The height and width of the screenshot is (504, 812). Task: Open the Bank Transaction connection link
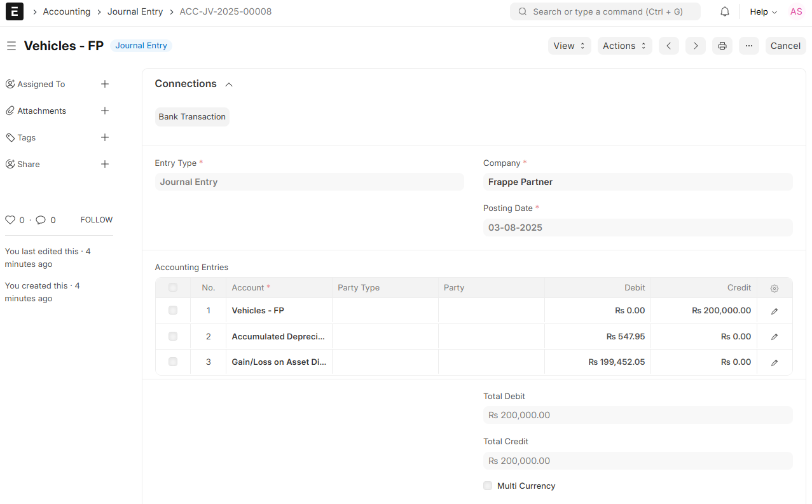(192, 117)
